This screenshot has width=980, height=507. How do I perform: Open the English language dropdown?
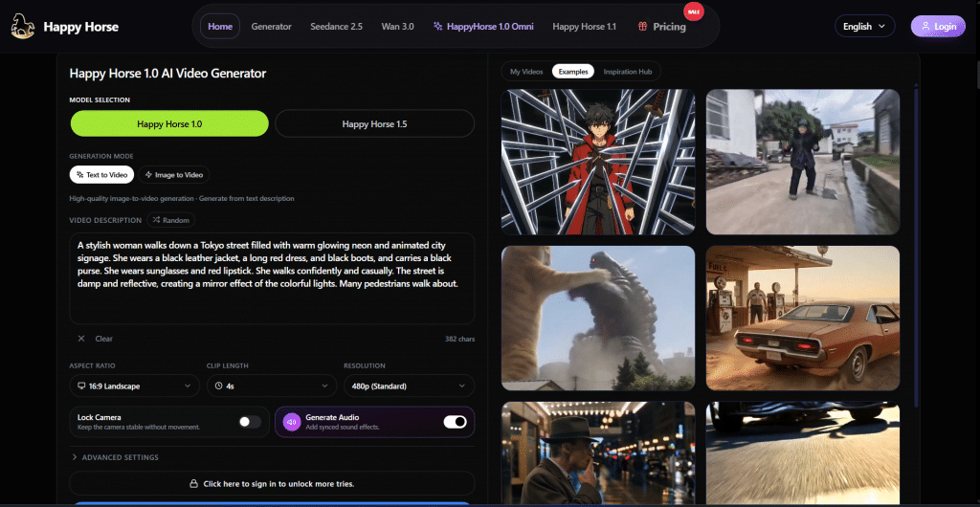click(864, 26)
